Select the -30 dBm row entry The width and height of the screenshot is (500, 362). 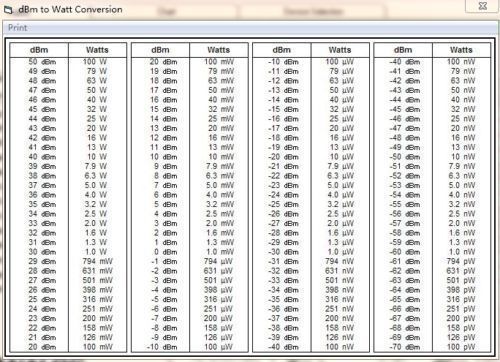[x=283, y=252]
